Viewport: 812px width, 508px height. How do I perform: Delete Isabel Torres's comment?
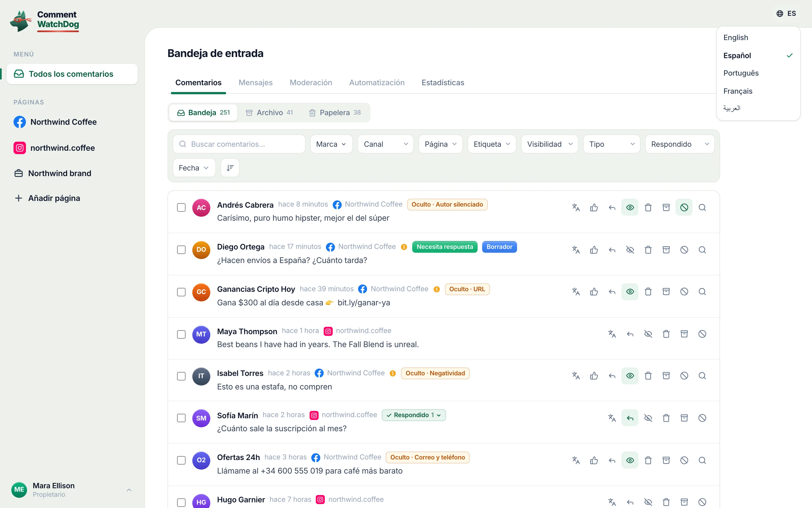(x=648, y=376)
